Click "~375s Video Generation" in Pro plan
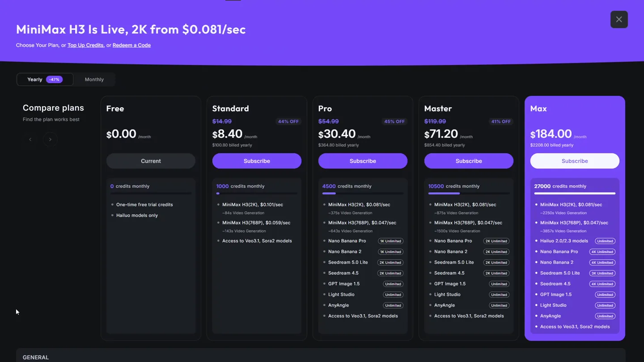This screenshot has height=362, width=644. pos(350,213)
